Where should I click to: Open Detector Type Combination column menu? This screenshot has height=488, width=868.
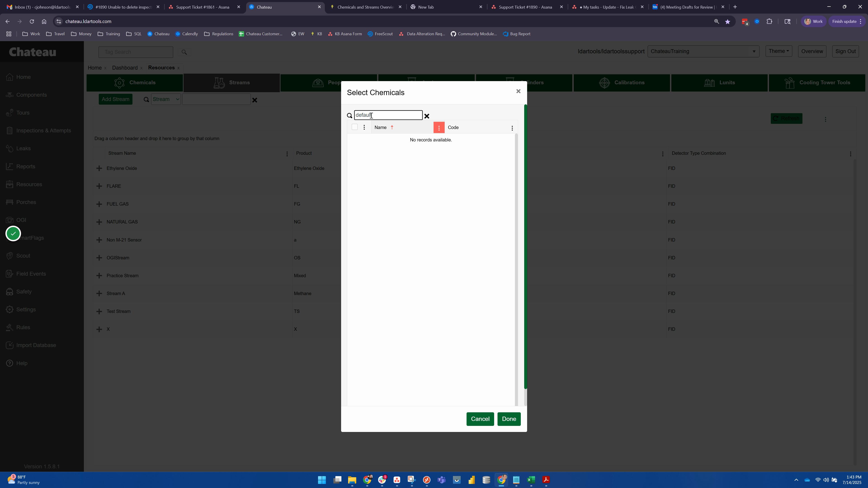pos(850,154)
